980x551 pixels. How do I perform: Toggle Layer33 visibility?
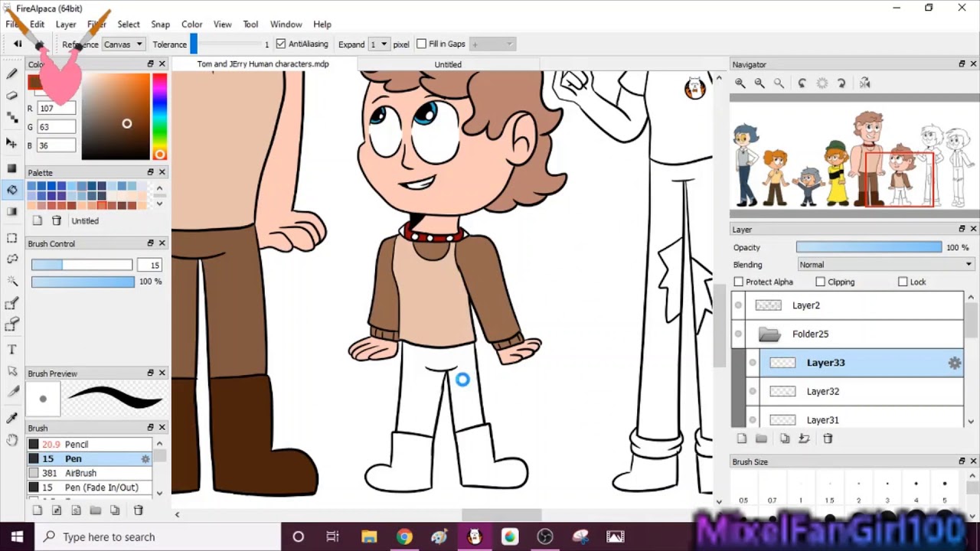(x=753, y=363)
